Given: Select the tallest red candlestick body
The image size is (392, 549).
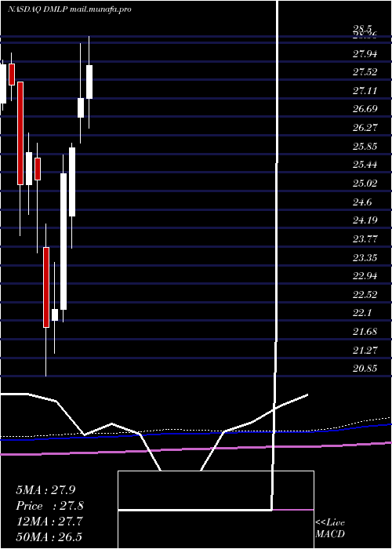Looking at the screenshot, I should [x=20, y=133].
